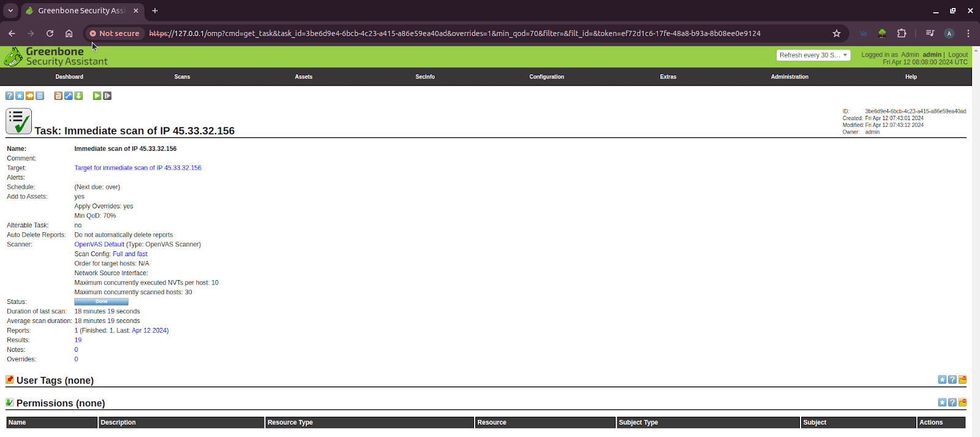Viewport: 980px width, 437px height.
Task: Click the Greenbone Security Assistant browser tab
Action: coord(82,11)
